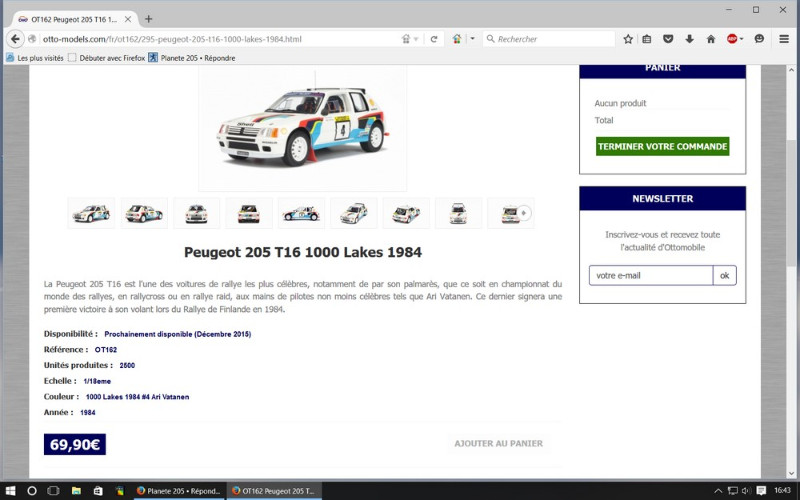The height and width of the screenshot is (500, 800).
Task: Open the volume control tray icon
Action: (745, 491)
